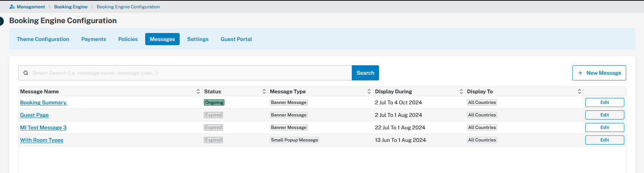Open the Settings tab

198,39
